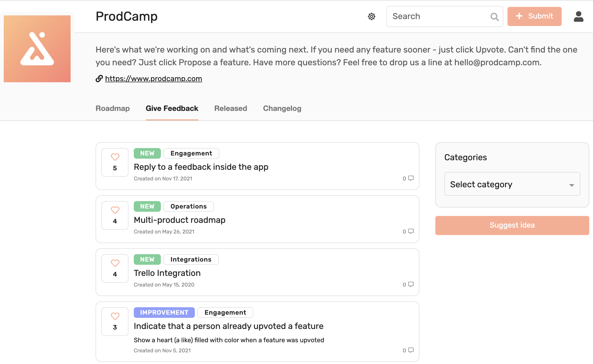The image size is (593, 364).
Task: Click the Engagement tag on Reply to feedback
Action: click(191, 153)
